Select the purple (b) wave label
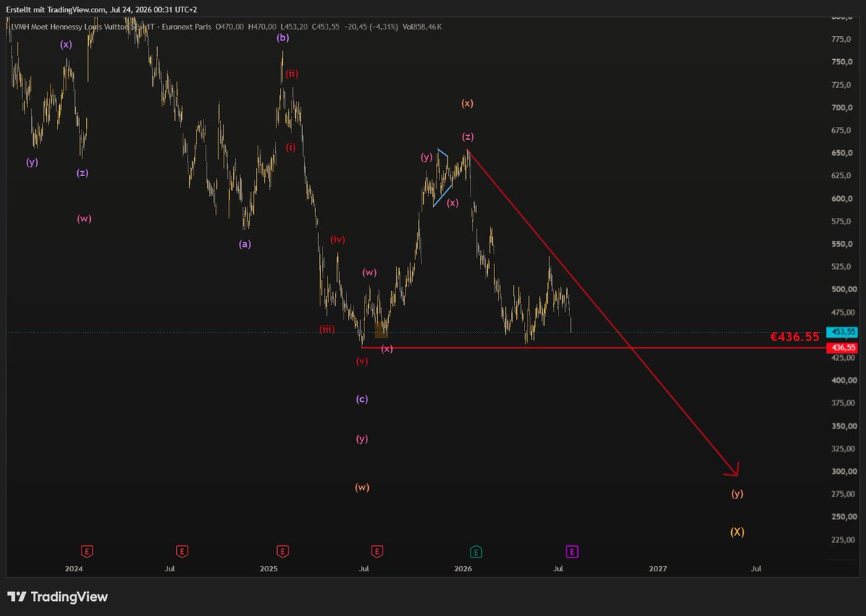 point(283,38)
